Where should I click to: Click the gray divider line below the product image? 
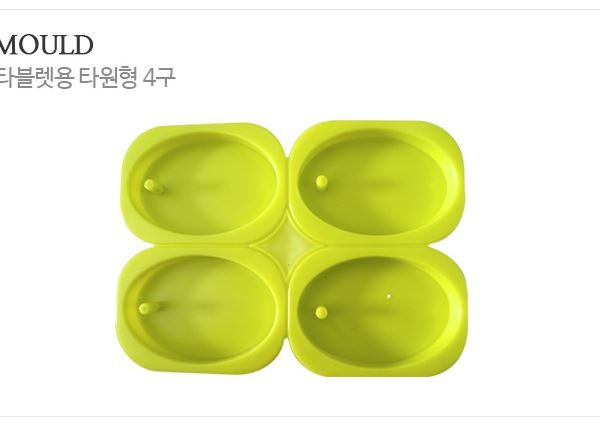[x=300, y=416]
